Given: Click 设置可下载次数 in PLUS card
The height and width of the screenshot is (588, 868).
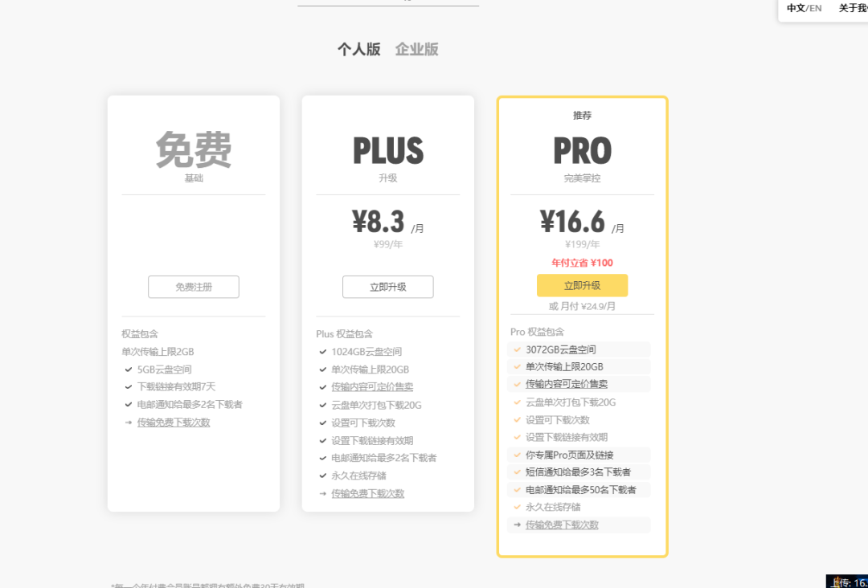Looking at the screenshot, I should click(x=363, y=423).
